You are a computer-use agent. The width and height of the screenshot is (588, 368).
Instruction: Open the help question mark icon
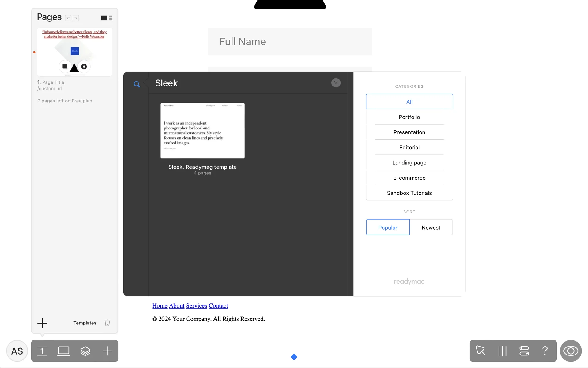[545, 351]
